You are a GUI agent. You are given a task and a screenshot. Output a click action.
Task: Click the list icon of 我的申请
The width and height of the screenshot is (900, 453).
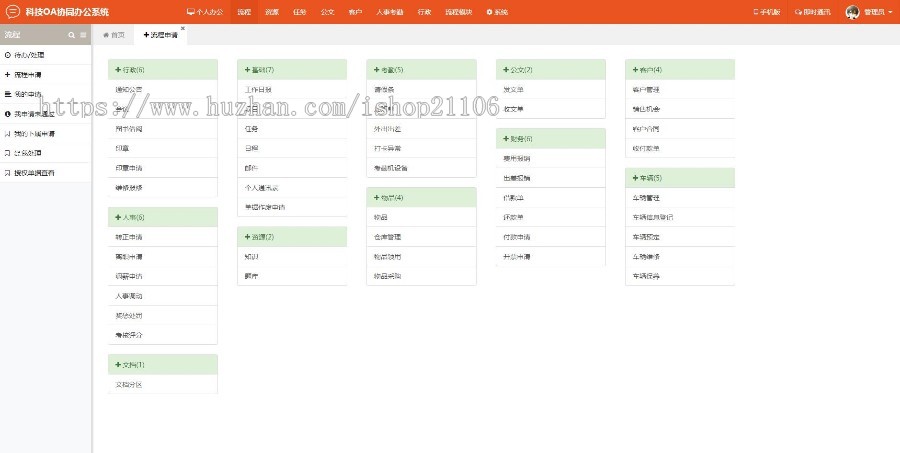(x=7, y=94)
